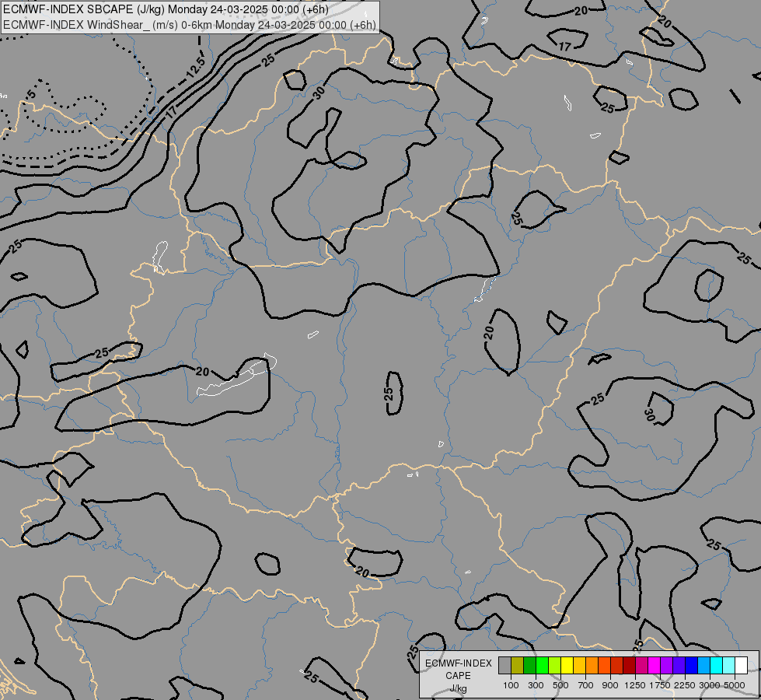Click the gray swatch in CAPE legend
This screenshot has height=700, width=761.
[x=504, y=665]
